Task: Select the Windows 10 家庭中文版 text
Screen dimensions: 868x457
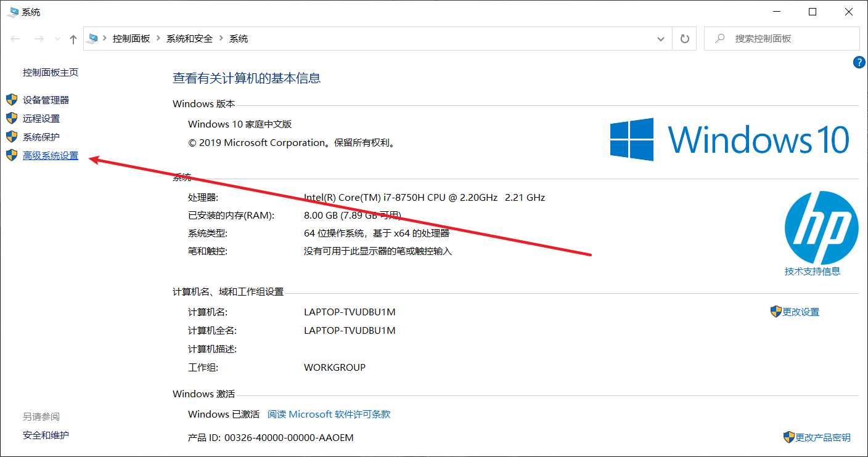Action: pyautogui.click(x=240, y=124)
